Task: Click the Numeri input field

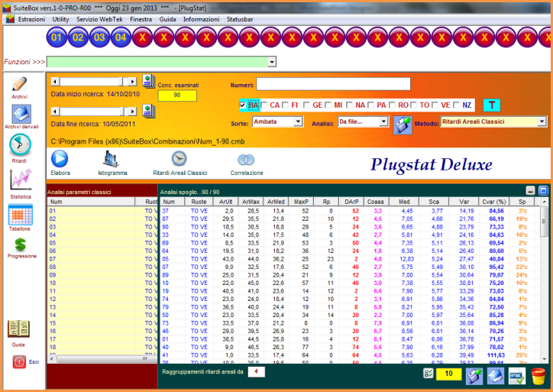Action: tap(333, 84)
